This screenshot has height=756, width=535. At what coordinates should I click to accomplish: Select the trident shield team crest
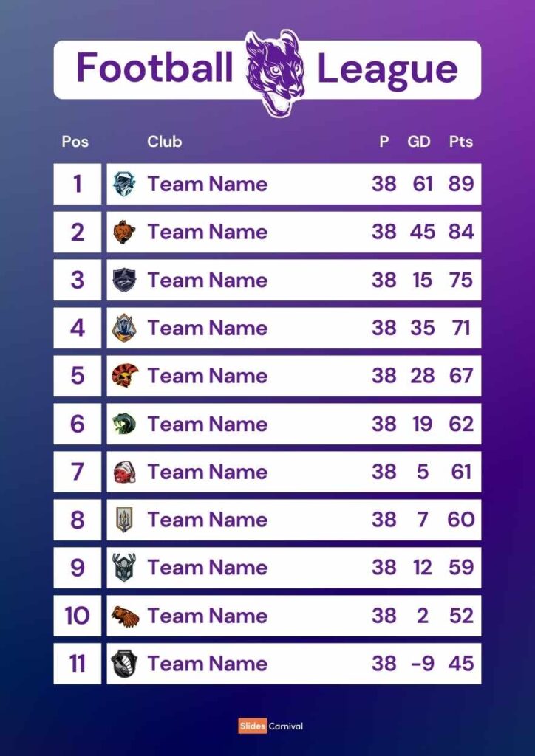(124, 520)
